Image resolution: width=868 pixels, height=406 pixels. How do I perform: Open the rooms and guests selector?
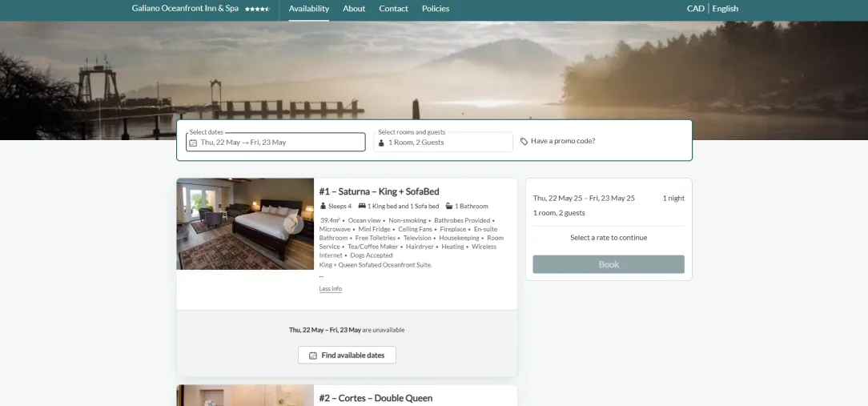point(443,142)
